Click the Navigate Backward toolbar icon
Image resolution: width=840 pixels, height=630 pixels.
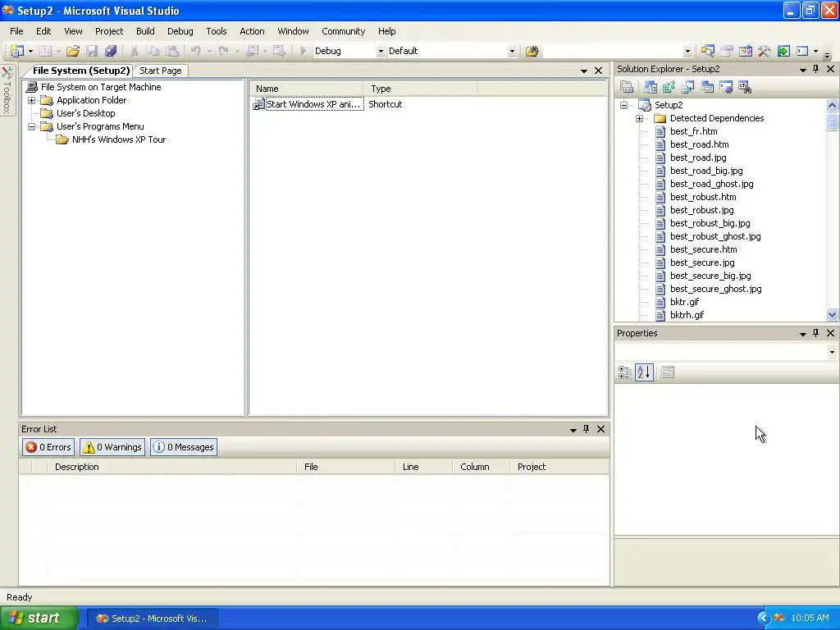(253, 51)
